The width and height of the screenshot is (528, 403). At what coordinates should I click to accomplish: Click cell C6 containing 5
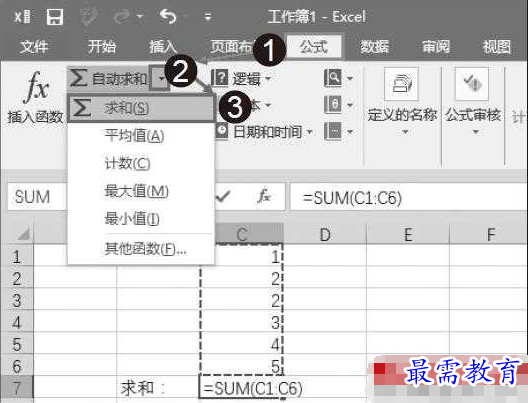tap(242, 365)
